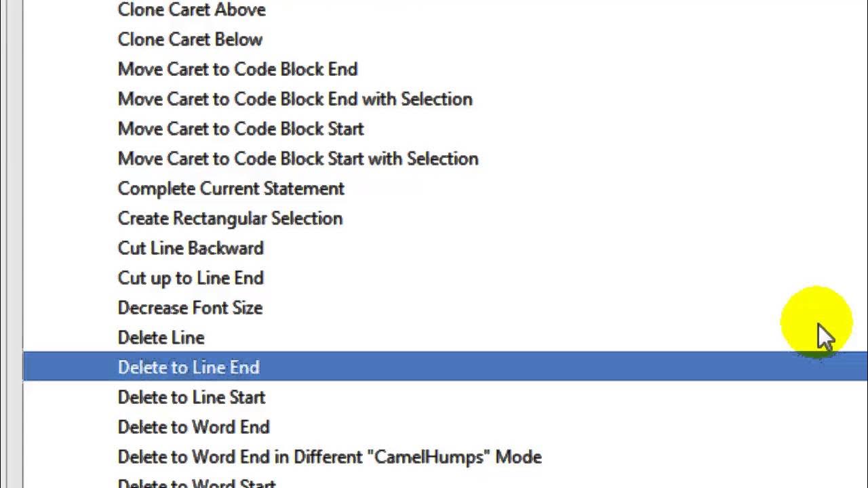Choose the Delete Line action

click(161, 338)
